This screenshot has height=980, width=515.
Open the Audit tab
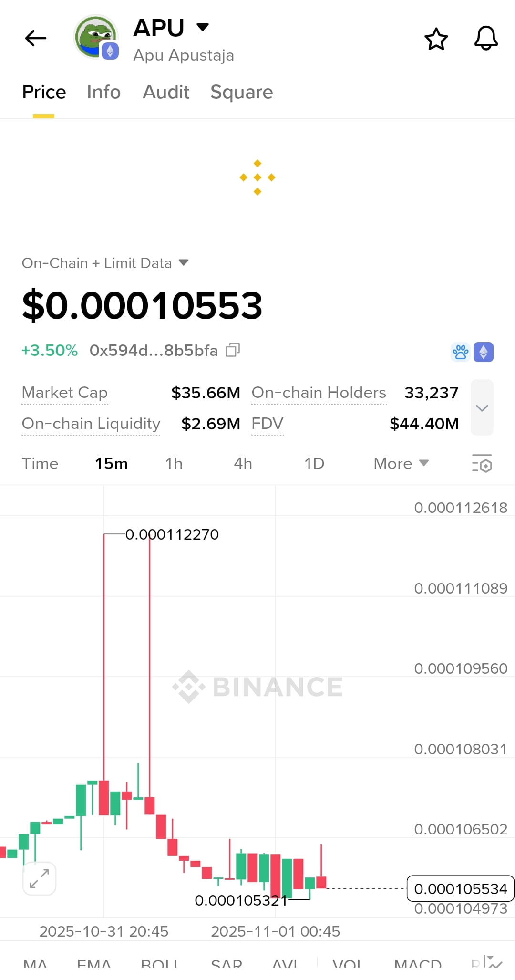166,92
